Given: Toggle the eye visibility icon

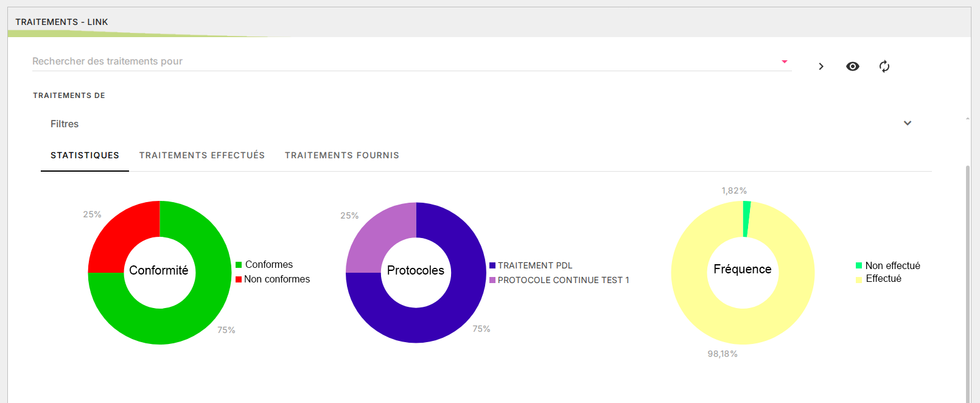Looking at the screenshot, I should (853, 66).
